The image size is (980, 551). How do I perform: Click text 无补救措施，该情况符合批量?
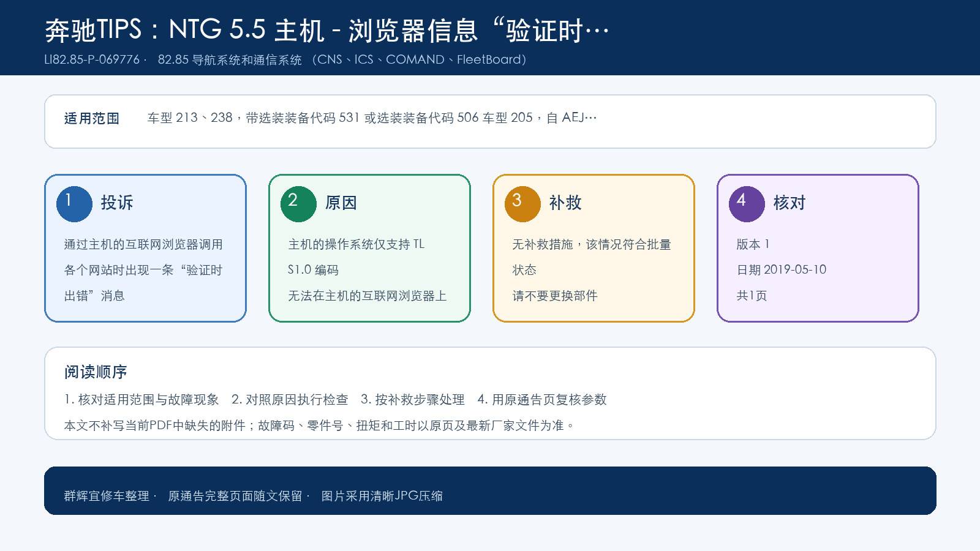click(592, 244)
